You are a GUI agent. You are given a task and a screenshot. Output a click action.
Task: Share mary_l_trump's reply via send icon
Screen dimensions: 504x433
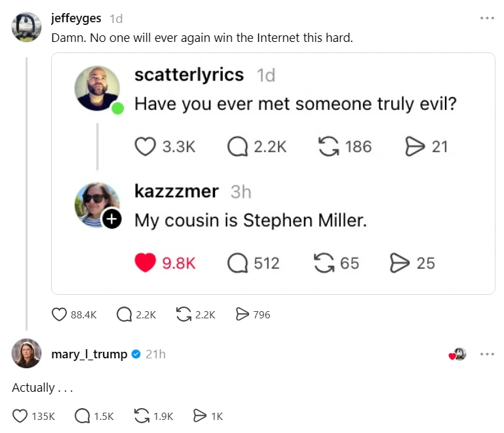(199, 416)
